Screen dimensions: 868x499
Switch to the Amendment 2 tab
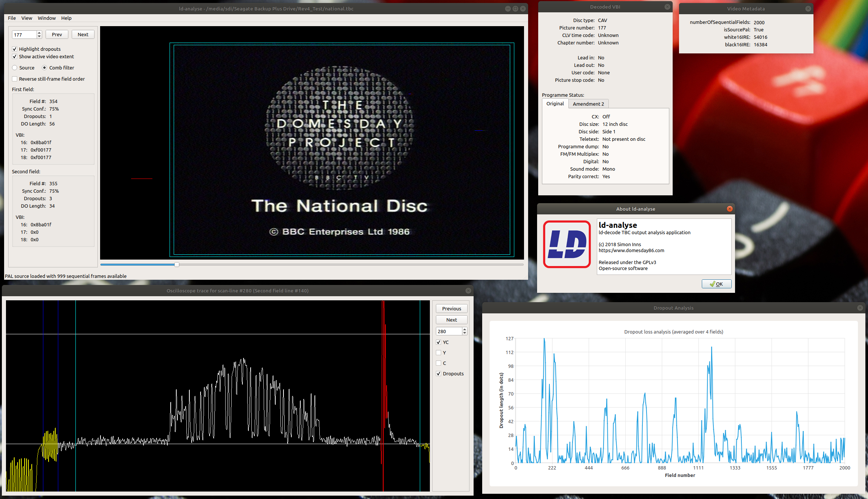coord(588,104)
